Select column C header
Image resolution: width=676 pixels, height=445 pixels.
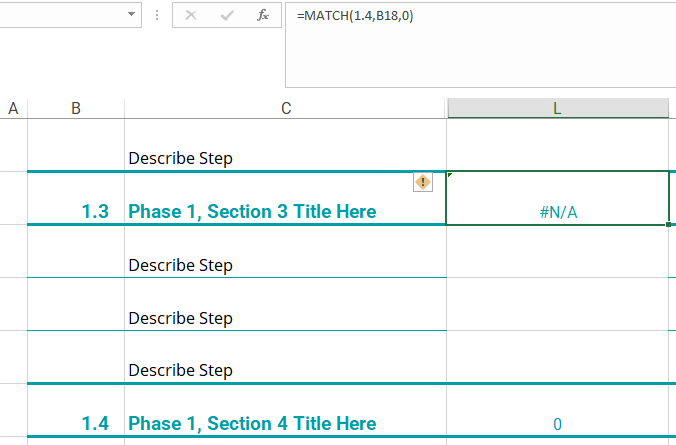(x=286, y=108)
